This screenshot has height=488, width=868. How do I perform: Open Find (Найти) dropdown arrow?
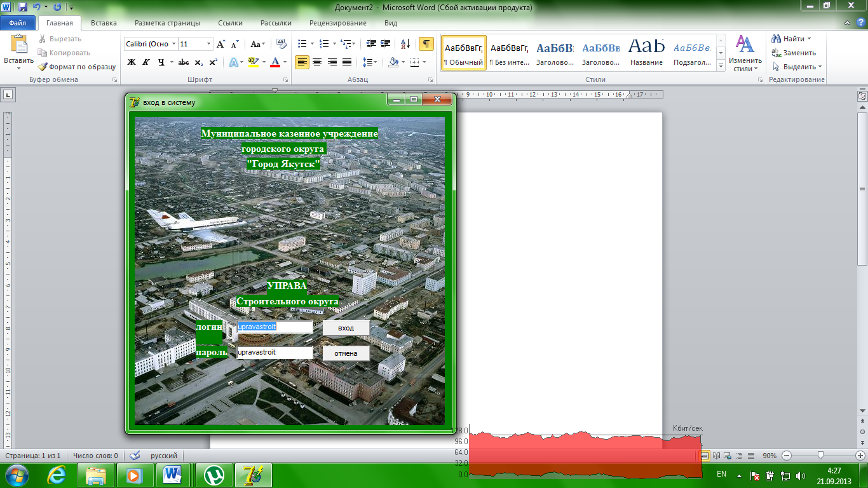coord(809,39)
